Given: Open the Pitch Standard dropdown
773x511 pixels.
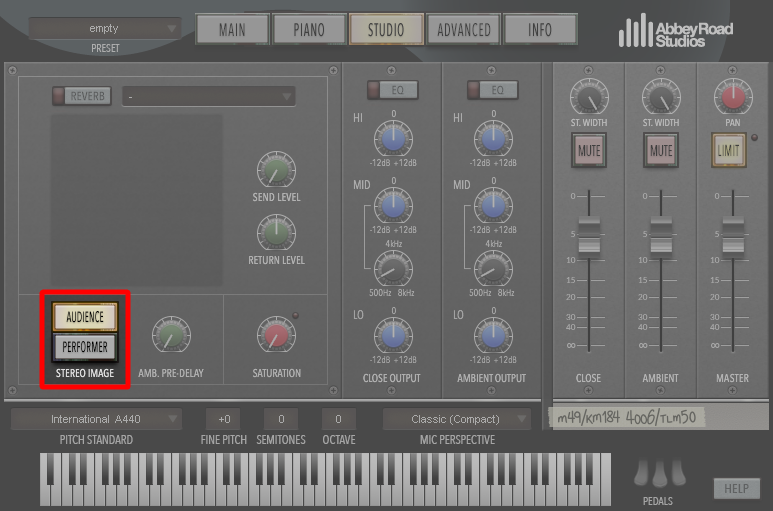Looking at the screenshot, I should tap(96, 419).
